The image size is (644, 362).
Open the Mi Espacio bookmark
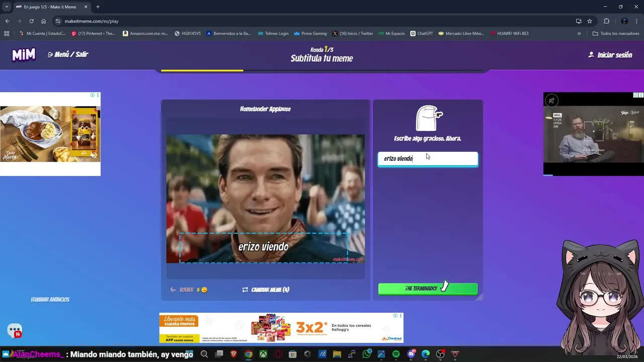coord(391,34)
